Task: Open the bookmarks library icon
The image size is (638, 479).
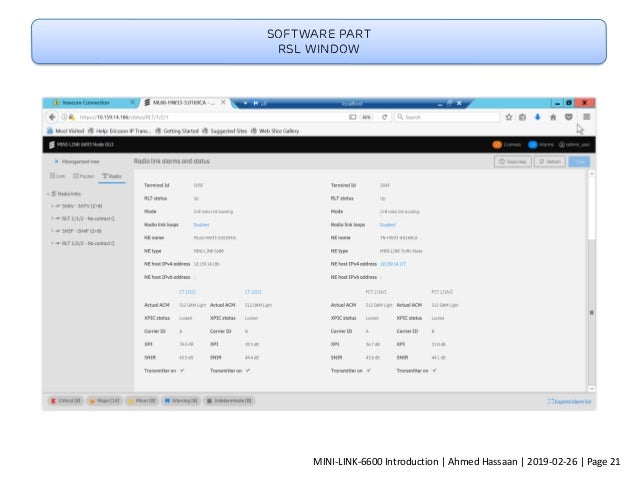Action: tap(522, 117)
